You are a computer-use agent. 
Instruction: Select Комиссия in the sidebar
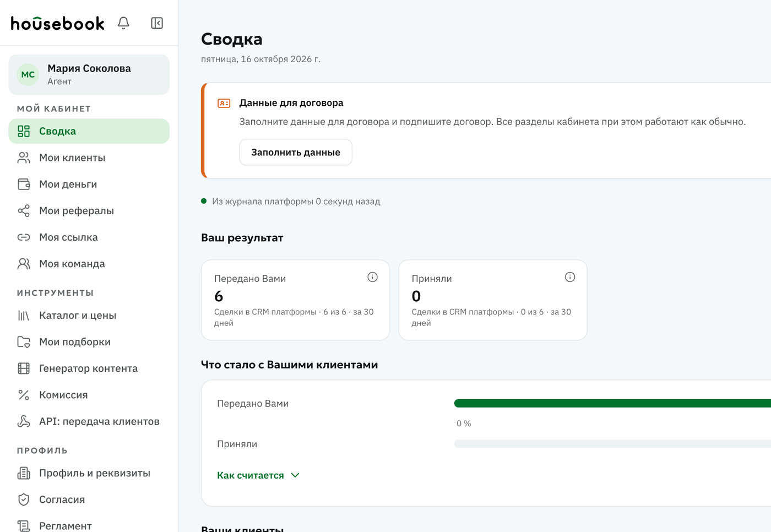(x=89, y=394)
